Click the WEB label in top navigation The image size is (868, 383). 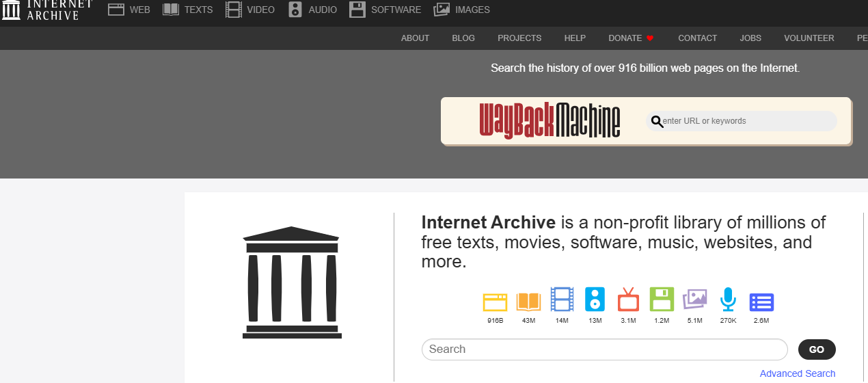[x=139, y=10]
